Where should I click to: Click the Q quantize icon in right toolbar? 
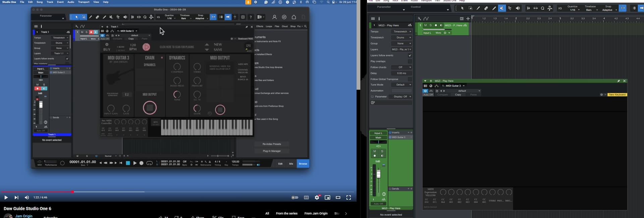pyautogui.click(x=542, y=8)
